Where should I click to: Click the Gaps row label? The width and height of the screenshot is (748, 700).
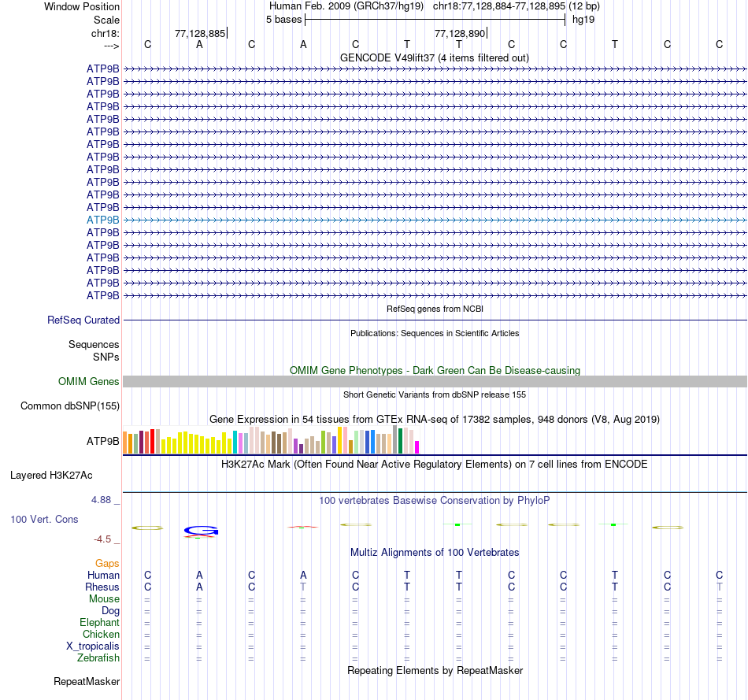click(107, 564)
